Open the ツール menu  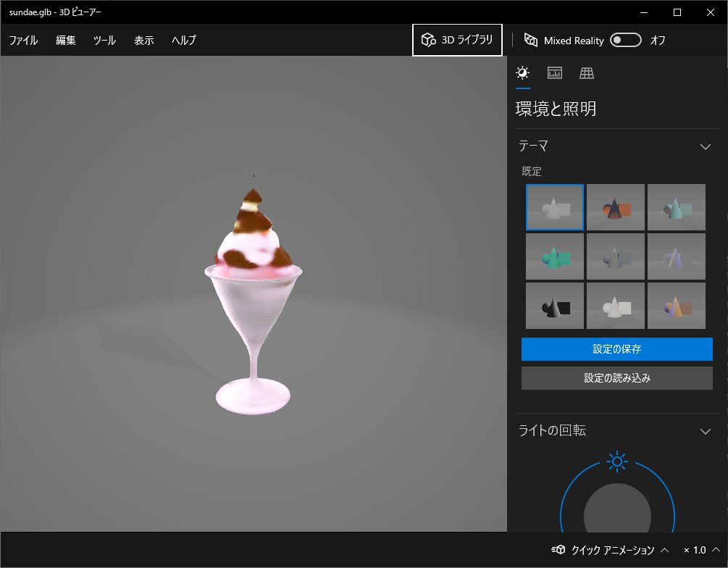point(104,41)
